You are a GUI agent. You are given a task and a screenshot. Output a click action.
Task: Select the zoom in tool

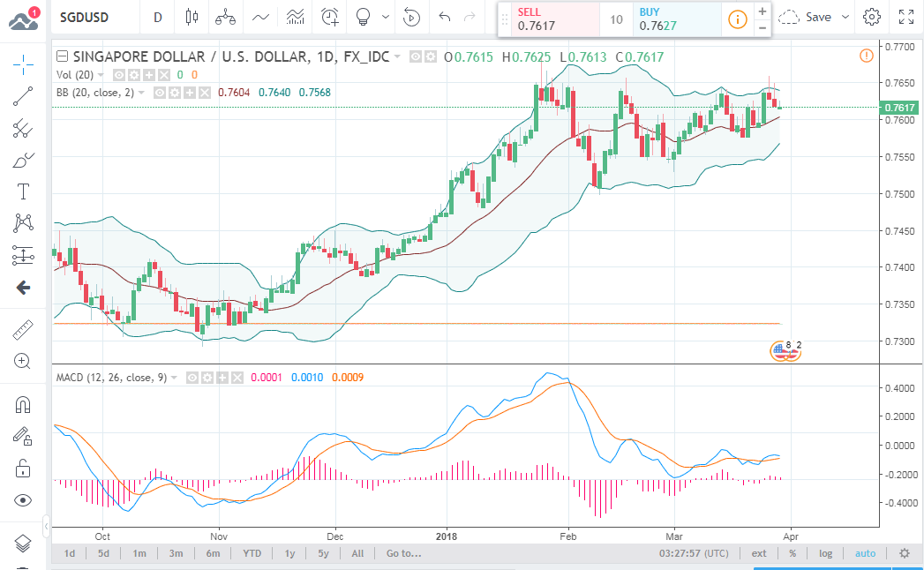[x=23, y=362]
